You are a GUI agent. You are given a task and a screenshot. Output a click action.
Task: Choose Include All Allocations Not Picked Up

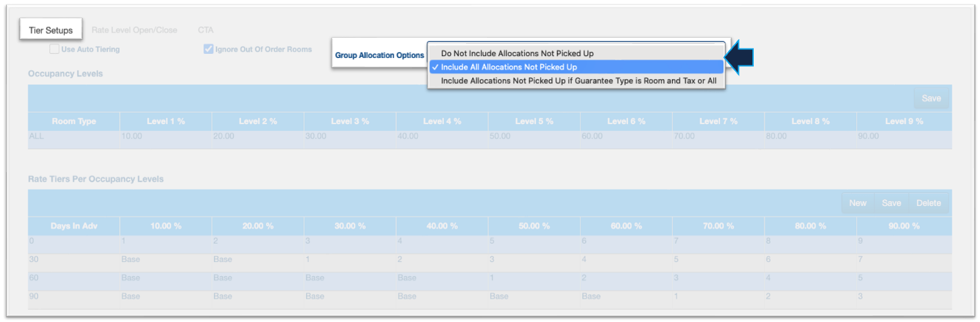[509, 67]
